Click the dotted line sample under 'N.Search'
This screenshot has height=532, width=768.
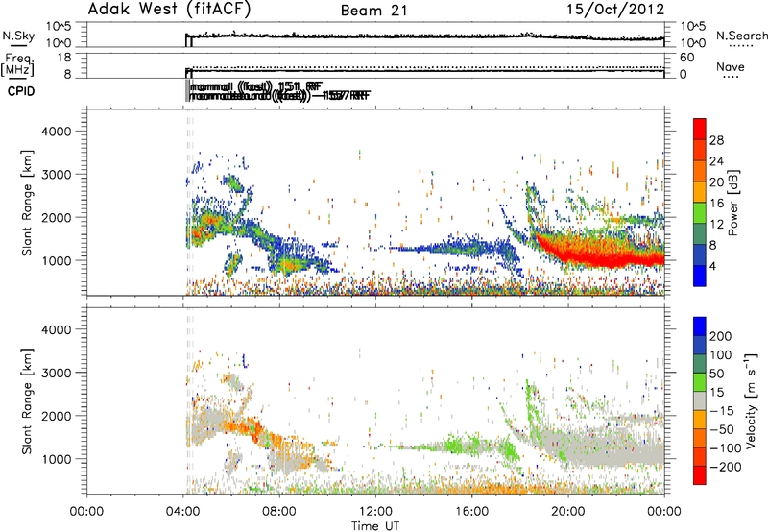[743, 46]
